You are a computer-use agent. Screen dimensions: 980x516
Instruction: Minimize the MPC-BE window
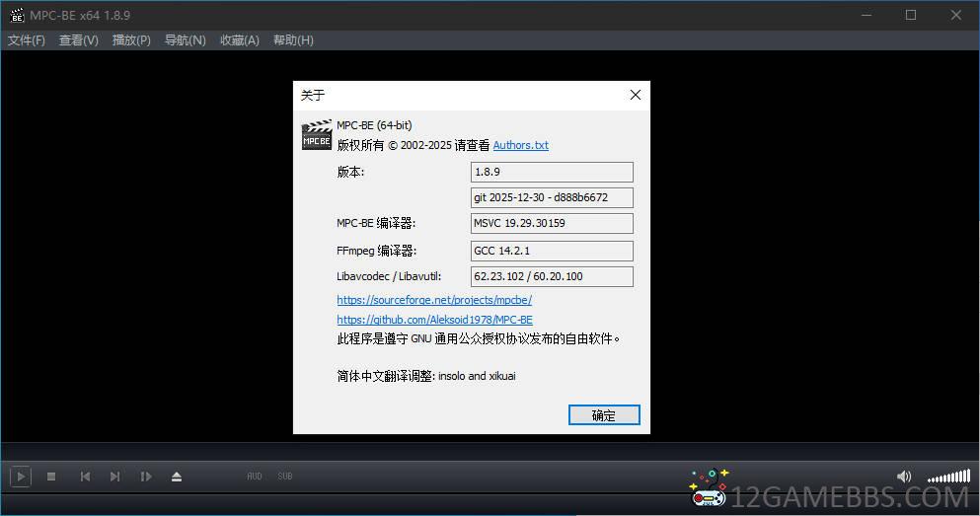click(x=867, y=15)
